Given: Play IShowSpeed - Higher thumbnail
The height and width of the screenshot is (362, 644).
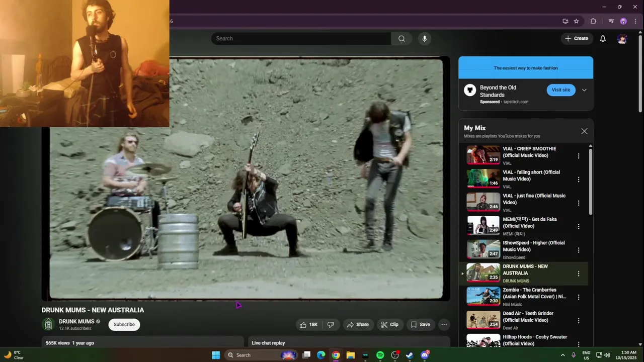Looking at the screenshot, I should (x=483, y=249).
